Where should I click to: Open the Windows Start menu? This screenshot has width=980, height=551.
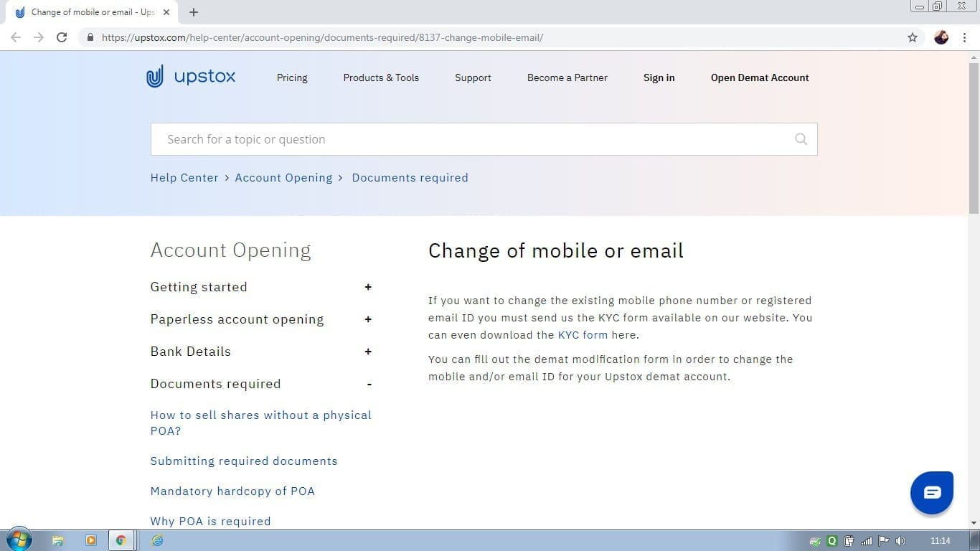tap(19, 540)
